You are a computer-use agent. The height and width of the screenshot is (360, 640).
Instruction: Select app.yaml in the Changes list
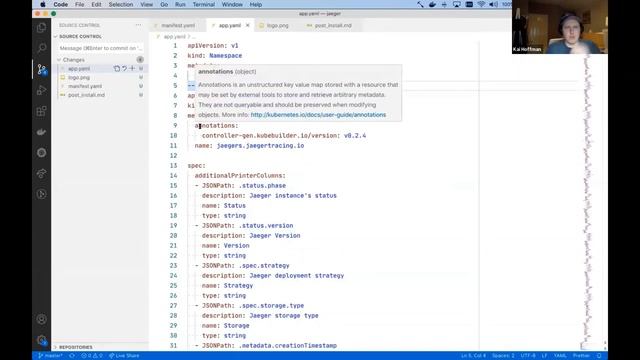pos(79,69)
